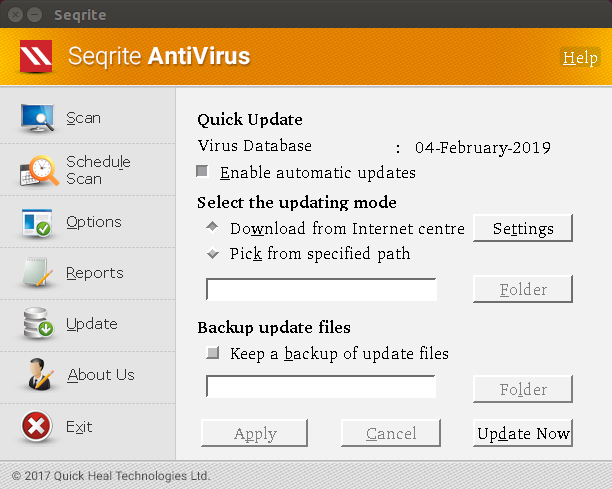Image resolution: width=612 pixels, height=489 pixels.
Task: Choose Pick from specified path option
Action: click(x=212, y=254)
